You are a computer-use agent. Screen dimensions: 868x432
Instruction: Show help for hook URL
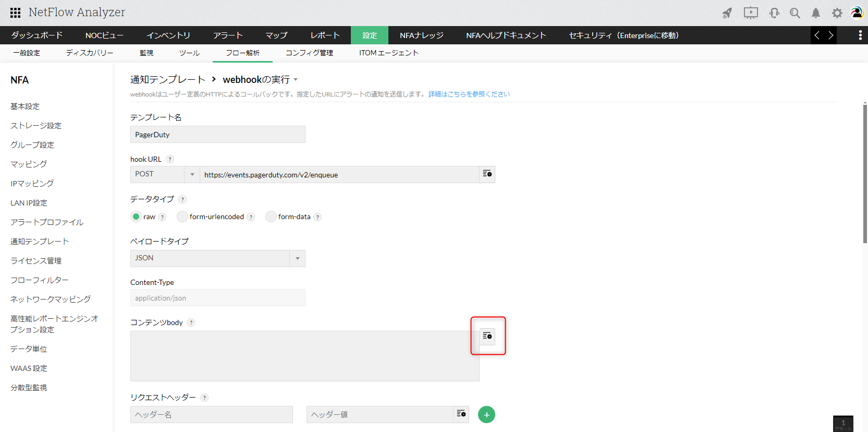[x=170, y=159]
